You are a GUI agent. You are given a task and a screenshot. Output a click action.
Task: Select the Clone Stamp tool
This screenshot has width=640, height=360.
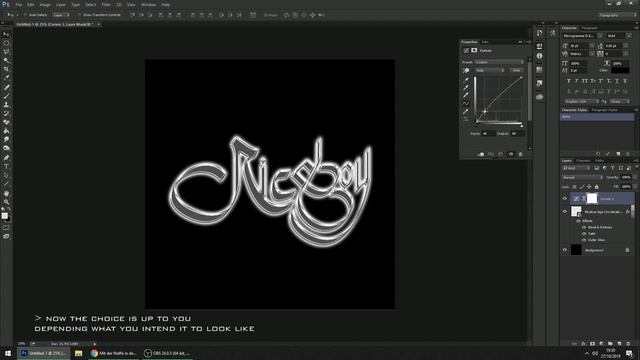pos(6,105)
